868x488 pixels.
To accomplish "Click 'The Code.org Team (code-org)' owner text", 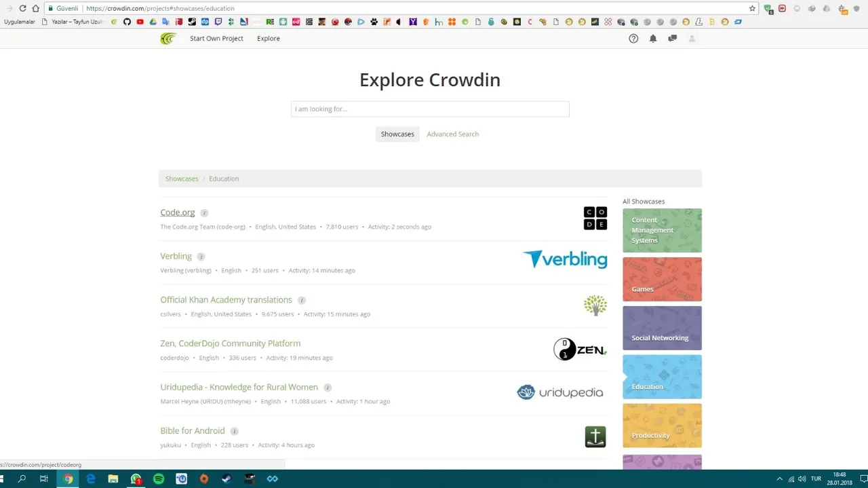I will 203,227.
